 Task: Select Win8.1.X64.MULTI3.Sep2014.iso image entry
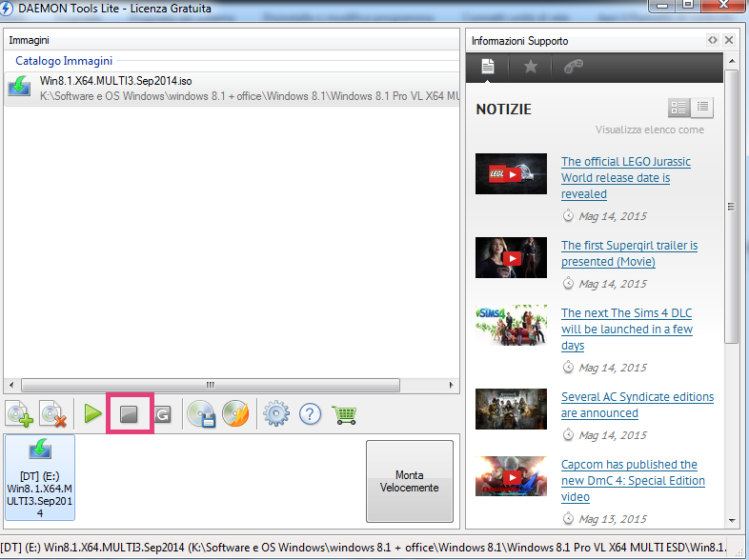[232, 89]
